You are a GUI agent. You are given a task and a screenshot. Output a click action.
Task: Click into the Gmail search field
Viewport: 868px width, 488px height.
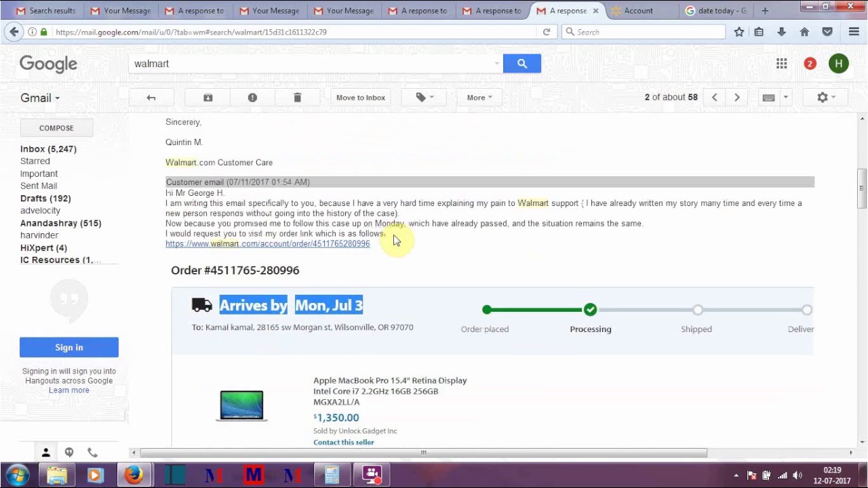tap(312, 64)
